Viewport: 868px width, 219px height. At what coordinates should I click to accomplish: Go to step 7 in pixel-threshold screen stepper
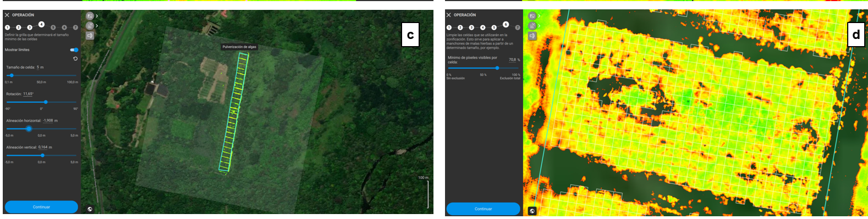coord(517,27)
